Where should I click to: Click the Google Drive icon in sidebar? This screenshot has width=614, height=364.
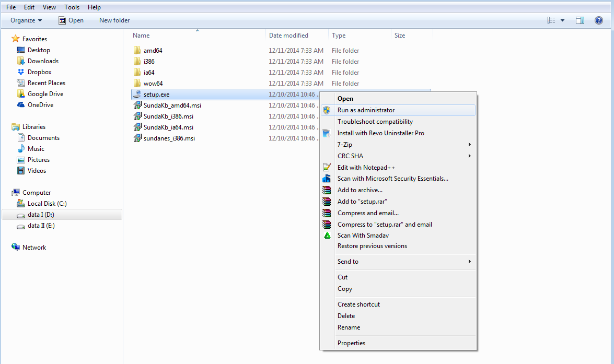click(21, 94)
